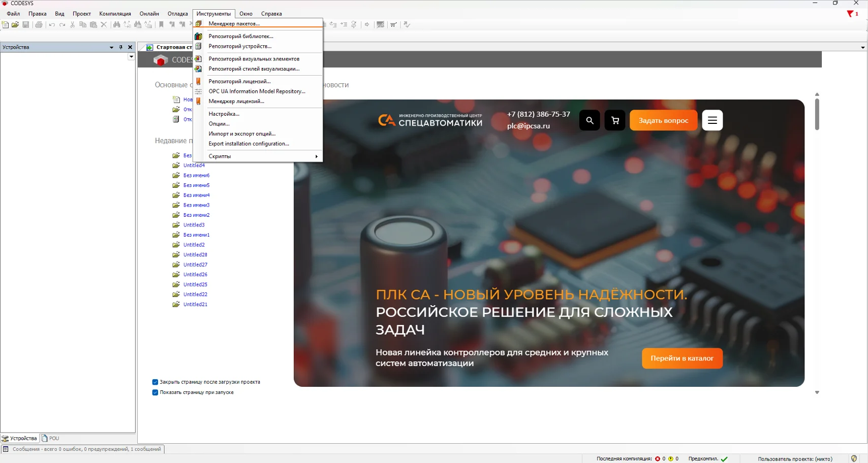Click the green precompile check mark
Viewport: 868px width, 463px height.
point(724,459)
